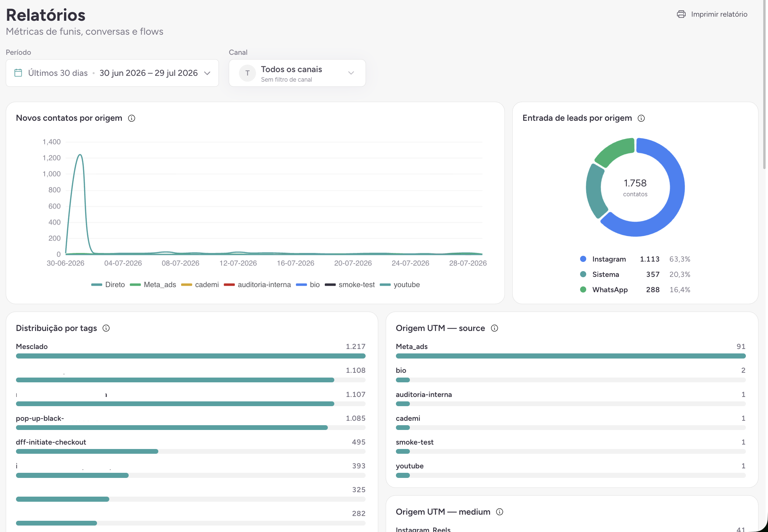Screen dimensions: 768x532
Task: Click info icon next to Origem UTM — medium
Action: (x=499, y=512)
